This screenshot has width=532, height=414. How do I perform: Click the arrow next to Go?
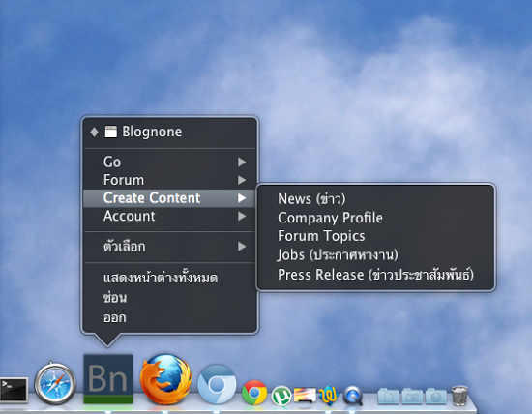[x=242, y=163]
